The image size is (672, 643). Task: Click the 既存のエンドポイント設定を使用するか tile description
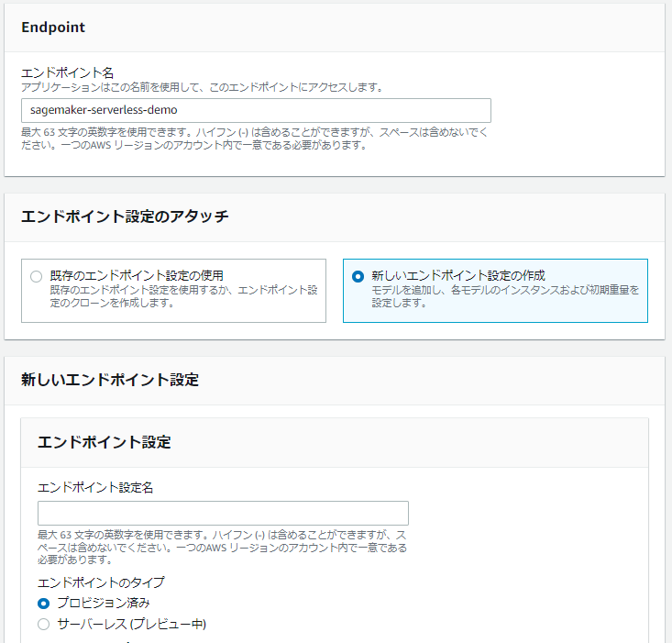[x=183, y=296]
